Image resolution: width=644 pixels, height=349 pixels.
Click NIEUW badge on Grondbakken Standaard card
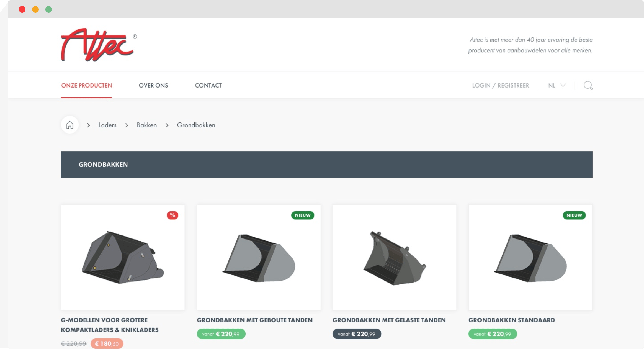[x=574, y=215]
